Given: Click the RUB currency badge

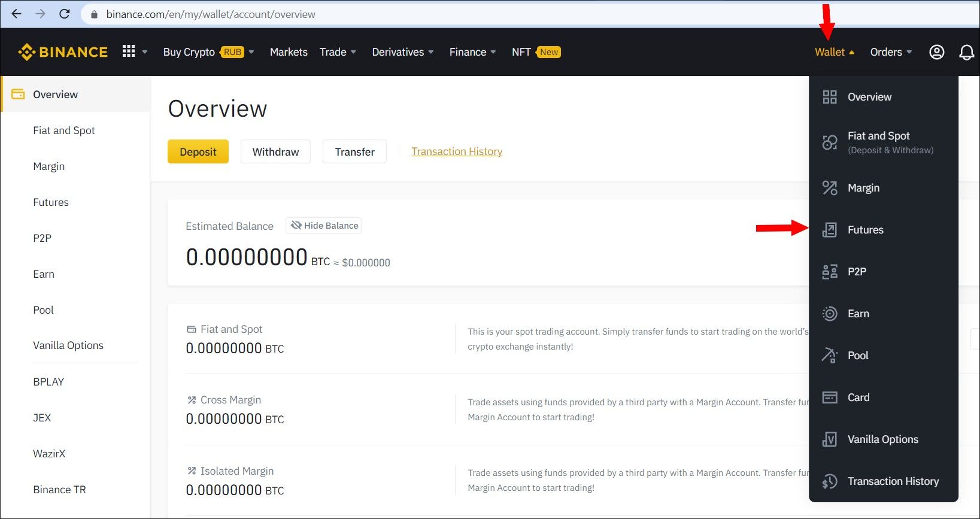Looking at the screenshot, I should (x=232, y=52).
